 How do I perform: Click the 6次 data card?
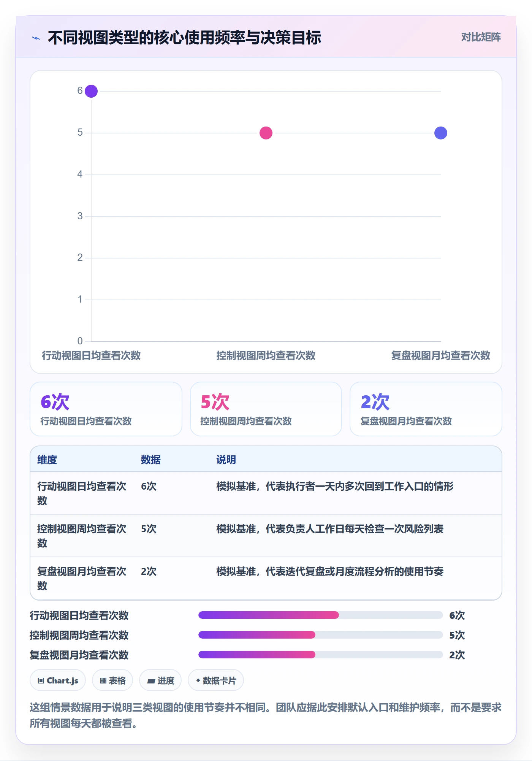click(106, 409)
